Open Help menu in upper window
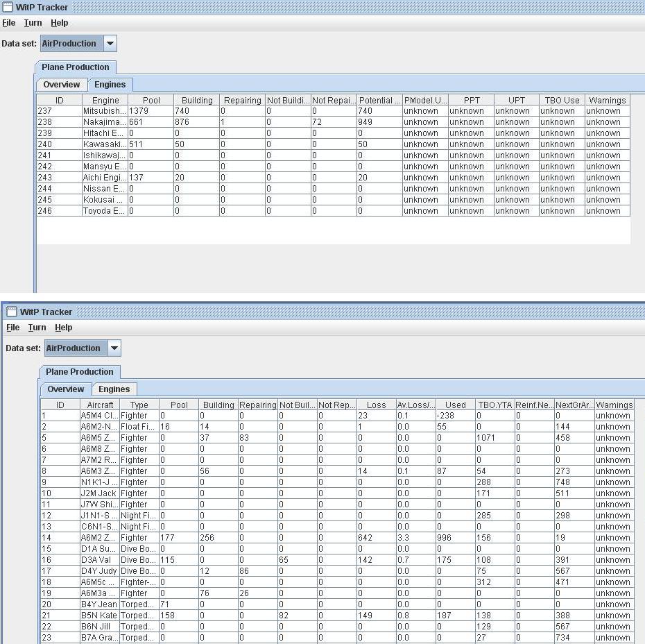This screenshot has height=644, width=645. (59, 23)
